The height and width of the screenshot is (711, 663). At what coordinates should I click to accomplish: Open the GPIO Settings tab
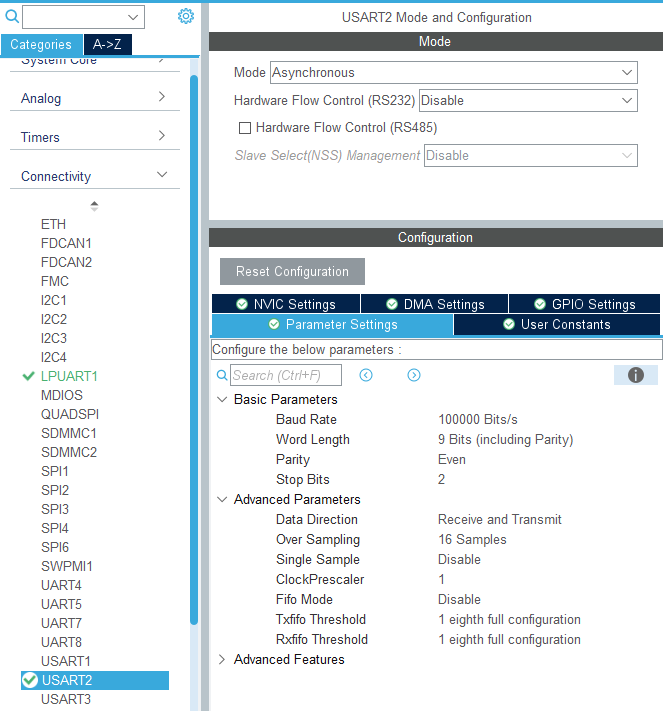click(x=584, y=304)
